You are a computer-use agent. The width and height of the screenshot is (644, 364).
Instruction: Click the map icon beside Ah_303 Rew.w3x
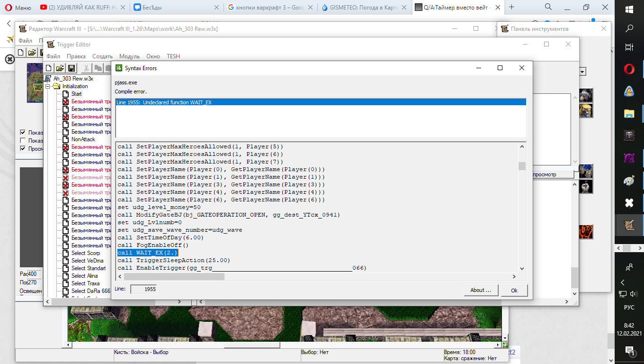(x=48, y=79)
